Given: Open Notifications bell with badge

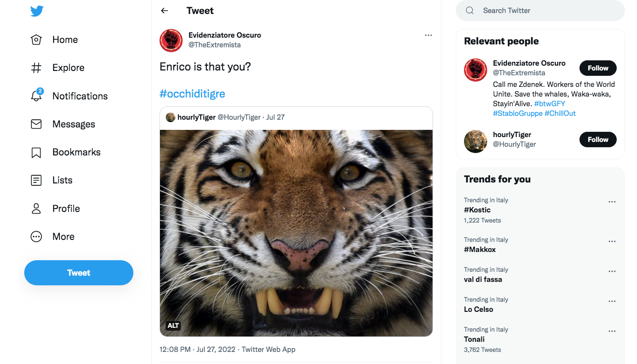Looking at the screenshot, I should point(37,96).
